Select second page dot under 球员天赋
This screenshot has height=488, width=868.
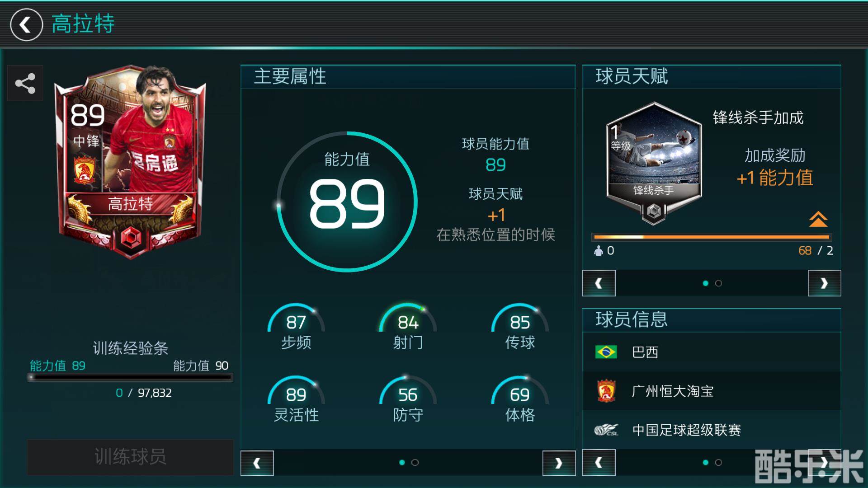point(719,283)
